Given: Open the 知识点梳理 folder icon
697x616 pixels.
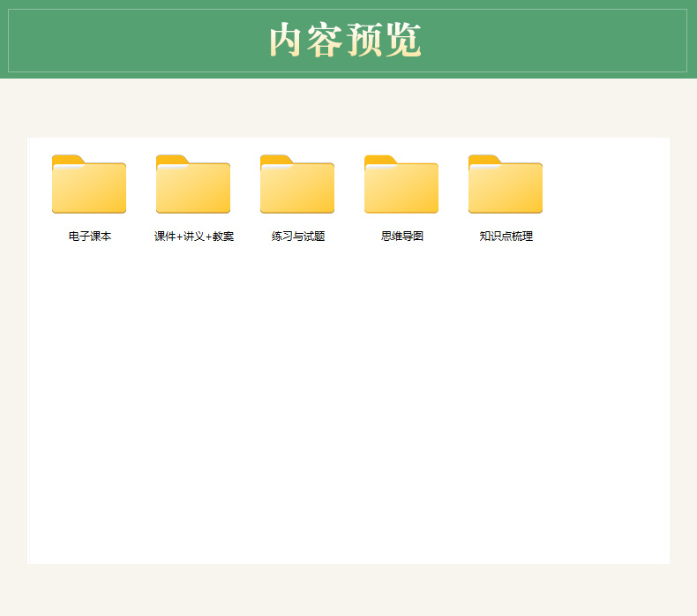Looking at the screenshot, I should point(506,184).
